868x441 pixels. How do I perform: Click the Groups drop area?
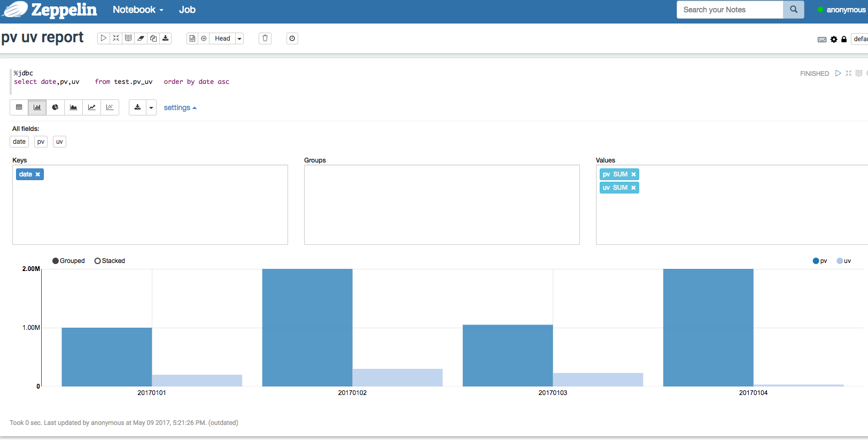pyautogui.click(x=442, y=205)
